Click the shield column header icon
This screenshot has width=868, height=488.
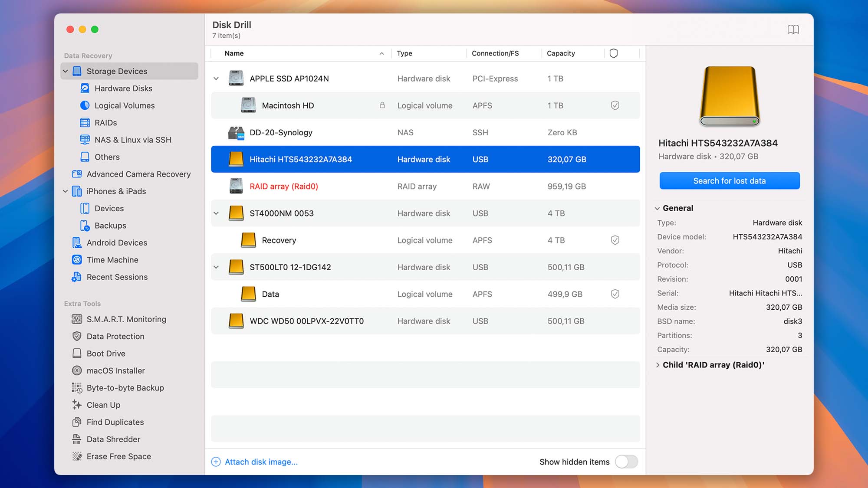[x=614, y=53]
